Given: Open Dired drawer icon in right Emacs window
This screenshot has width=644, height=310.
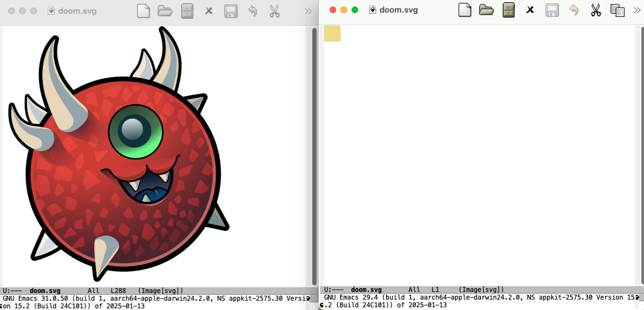Looking at the screenshot, I should [508, 10].
